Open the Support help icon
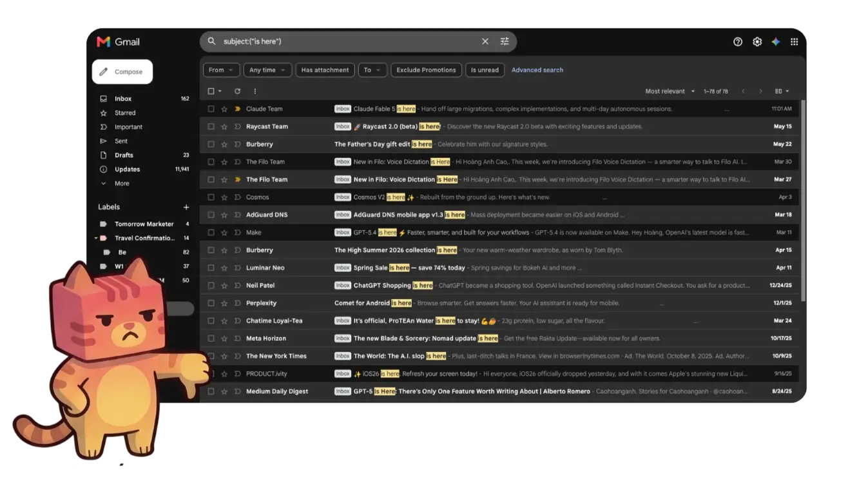Screen dimensions: 868x488 [738, 42]
